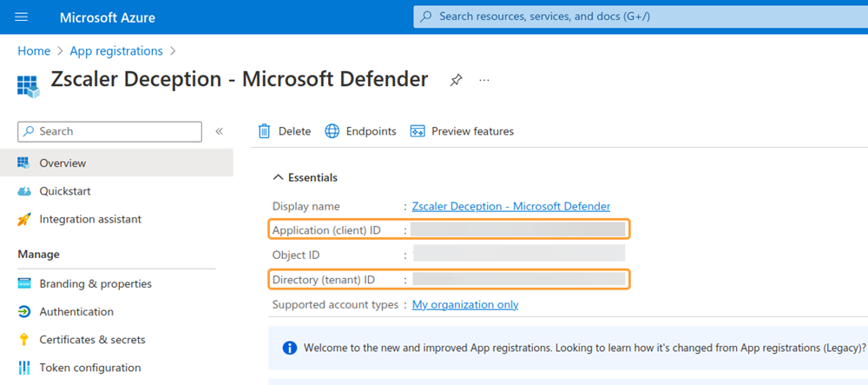Viewport: 868px width, 385px height.
Task: Open the more options ellipsis next to the title
Action: (484, 80)
